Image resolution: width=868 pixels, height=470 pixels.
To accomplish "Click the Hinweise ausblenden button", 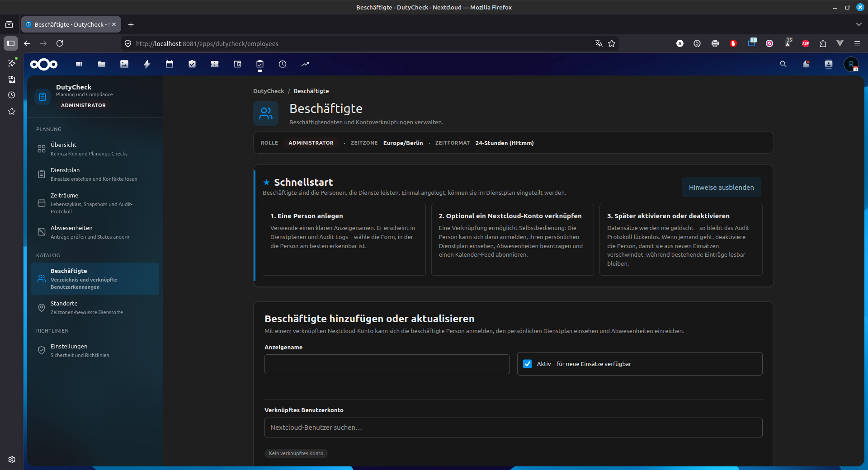I will click(x=721, y=187).
